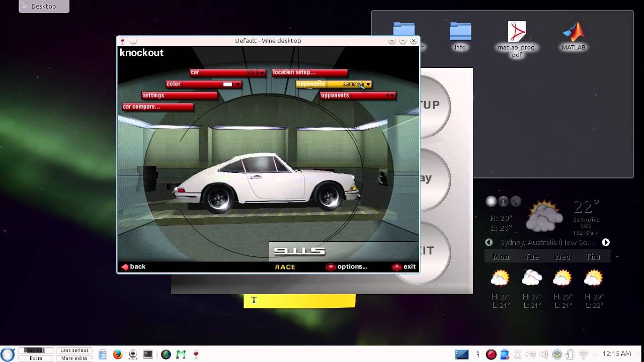Open the Info folder
The height and width of the screenshot is (362, 644).
click(x=460, y=36)
